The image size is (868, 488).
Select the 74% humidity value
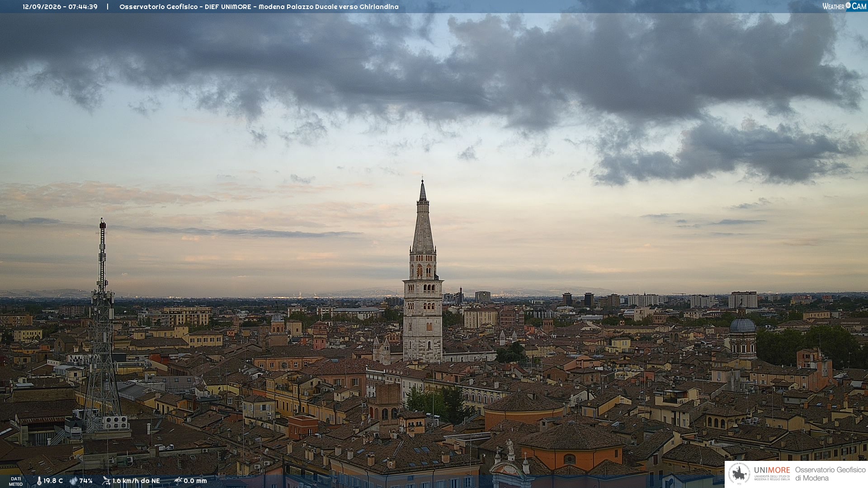click(86, 481)
